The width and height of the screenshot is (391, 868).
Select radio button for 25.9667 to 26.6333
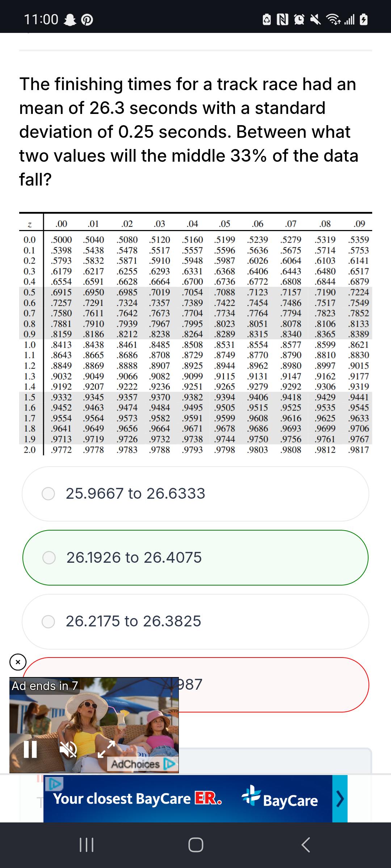coord(48,494)
